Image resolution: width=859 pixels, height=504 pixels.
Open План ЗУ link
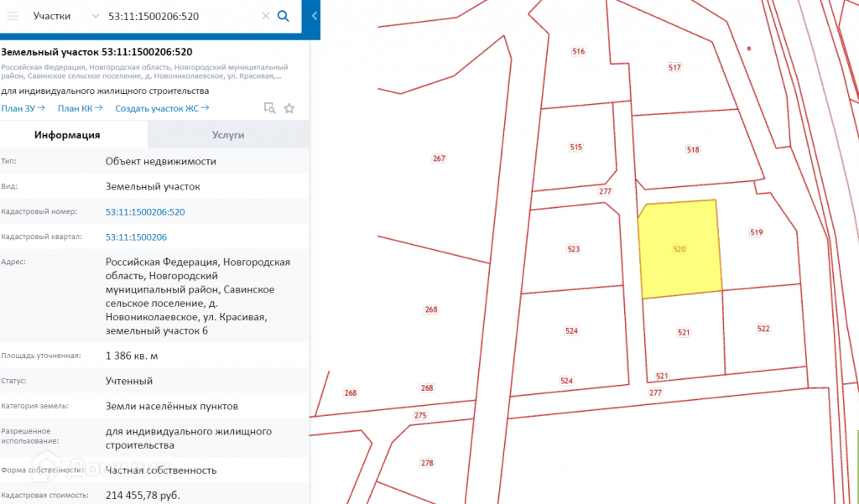[23, 108]
